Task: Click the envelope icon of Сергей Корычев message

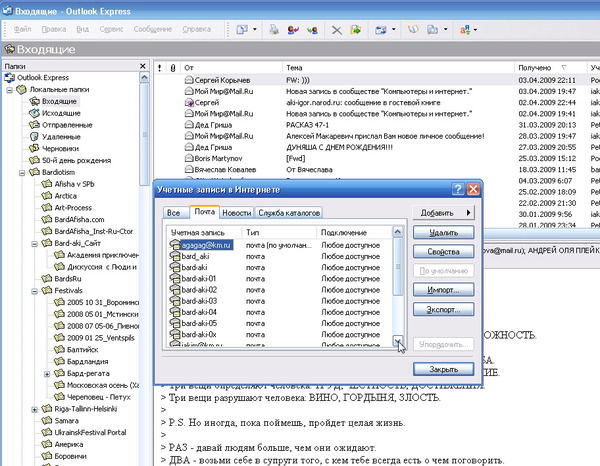Action: [x=189, y=80]
